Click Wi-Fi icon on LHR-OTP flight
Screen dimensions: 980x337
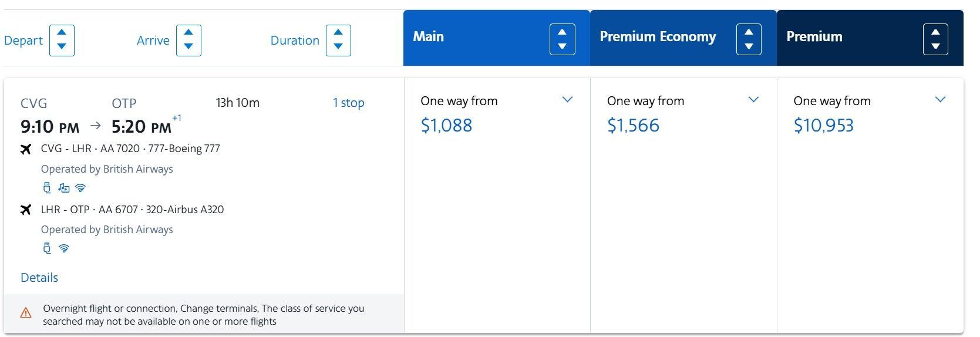pos(64,248)
